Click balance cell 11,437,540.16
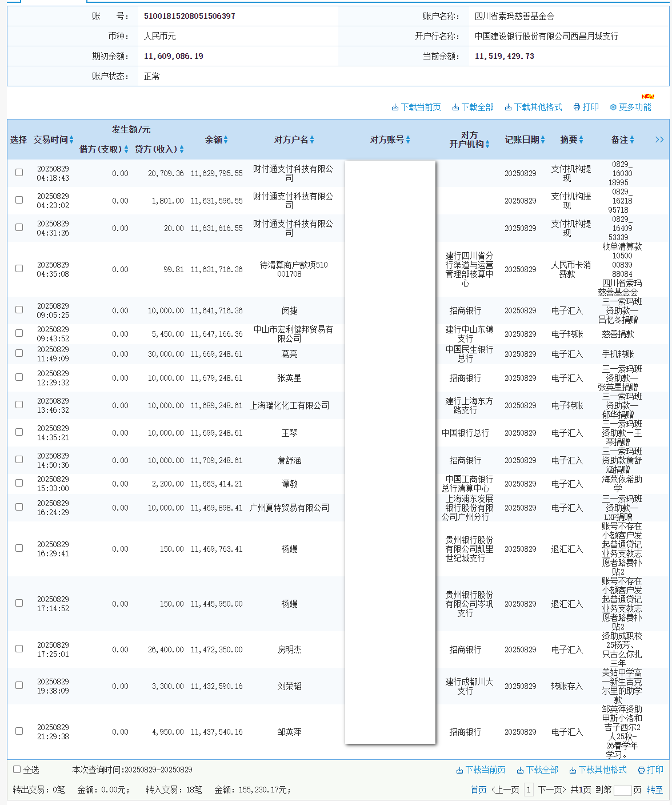Screen dimensions: 672x805 tap(217, 732)
